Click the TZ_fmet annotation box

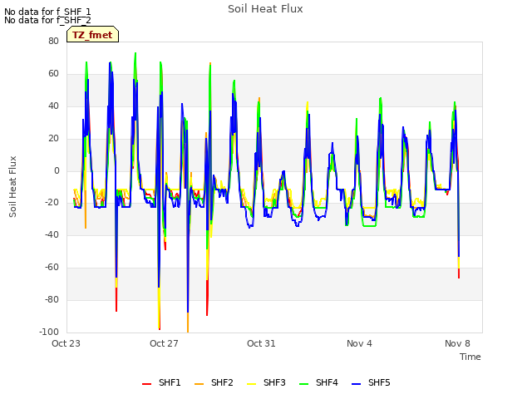92,34
